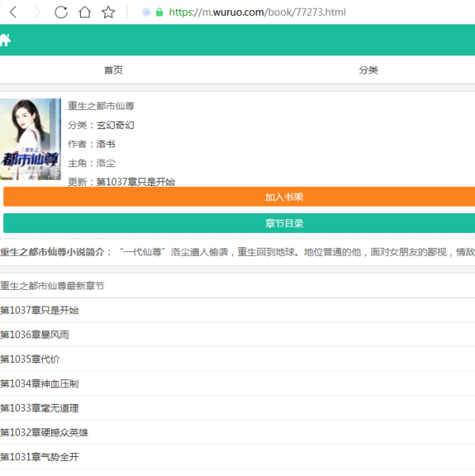
Task: Click the browser forward arrow
Action: pos(36,12)
